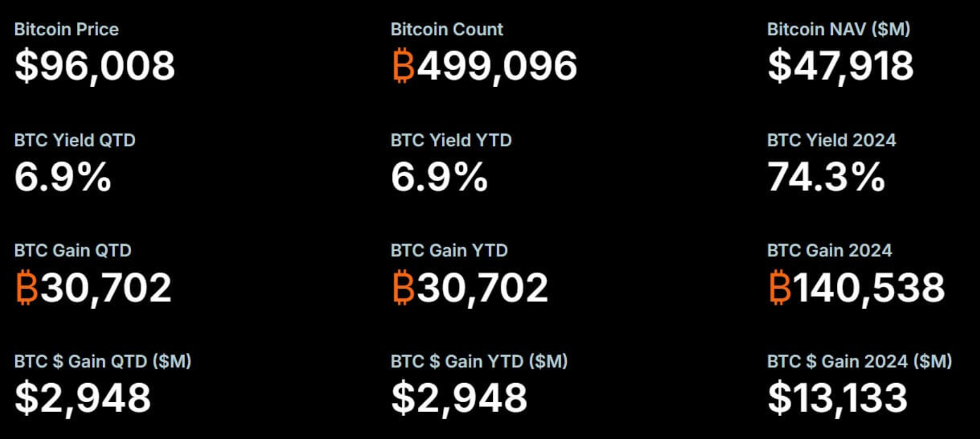Click the Bitcoin NAV ($M) label
980x439 pixels.
click(x=838, y=29)
